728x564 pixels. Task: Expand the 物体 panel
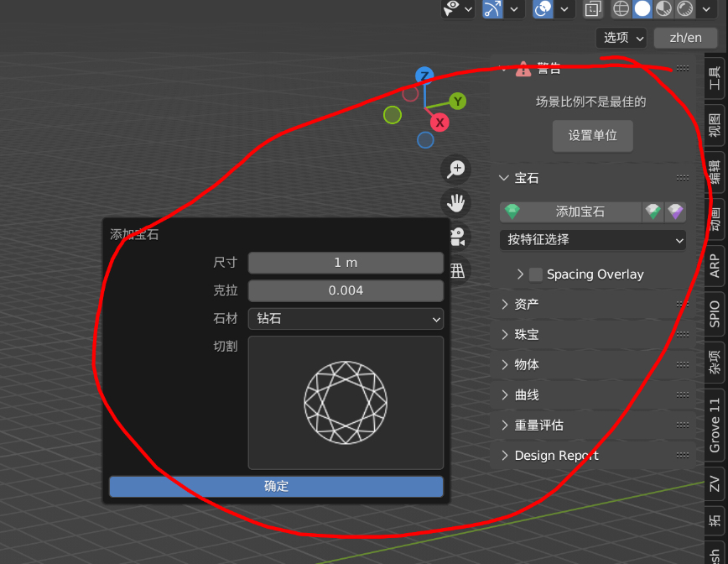coord(505,365)
